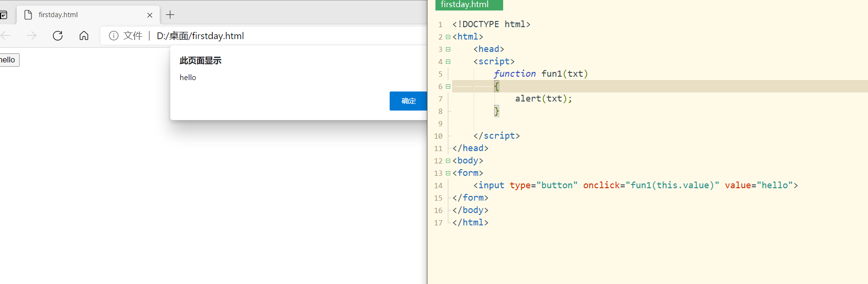This screenshot has height=284, width=868.
Task: Click the browser forward arrow
Action: point(31,36)
